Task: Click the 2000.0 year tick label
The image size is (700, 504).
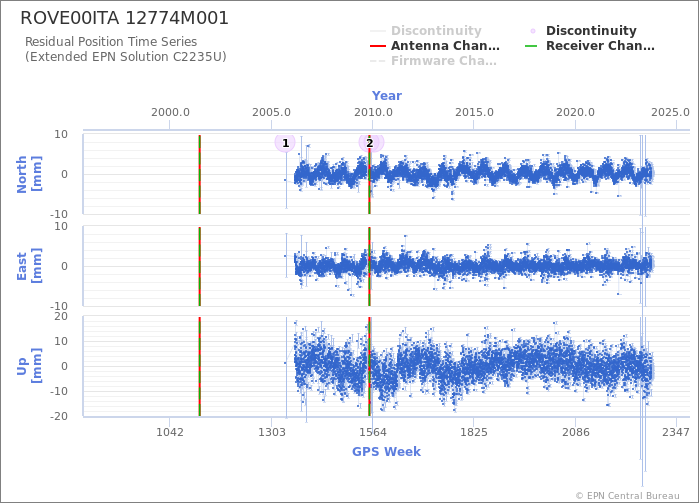Action: [170, 112]
